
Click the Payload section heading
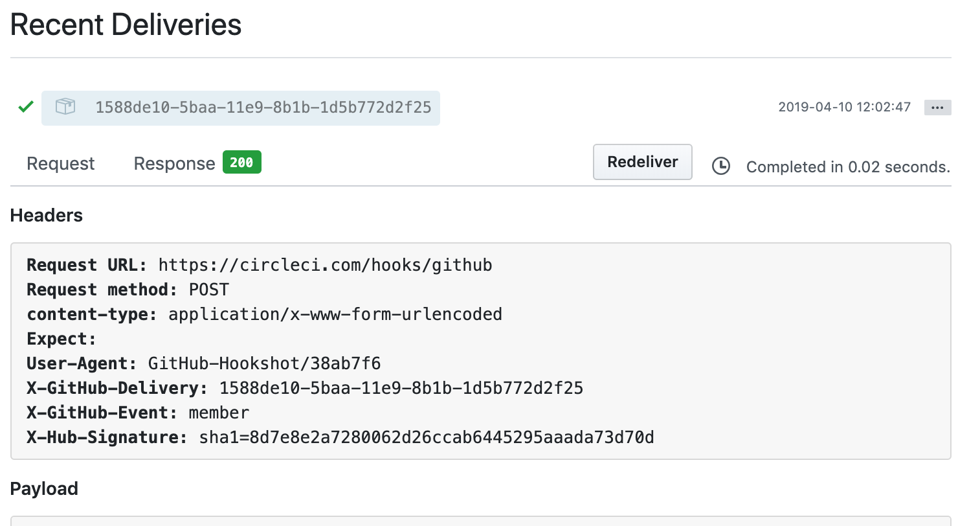tap(44, 489)
